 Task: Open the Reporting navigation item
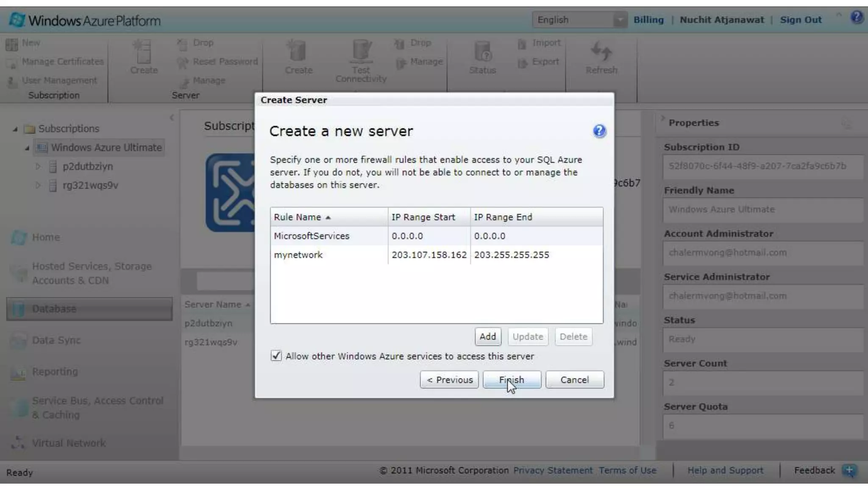(x=55, y=372)
